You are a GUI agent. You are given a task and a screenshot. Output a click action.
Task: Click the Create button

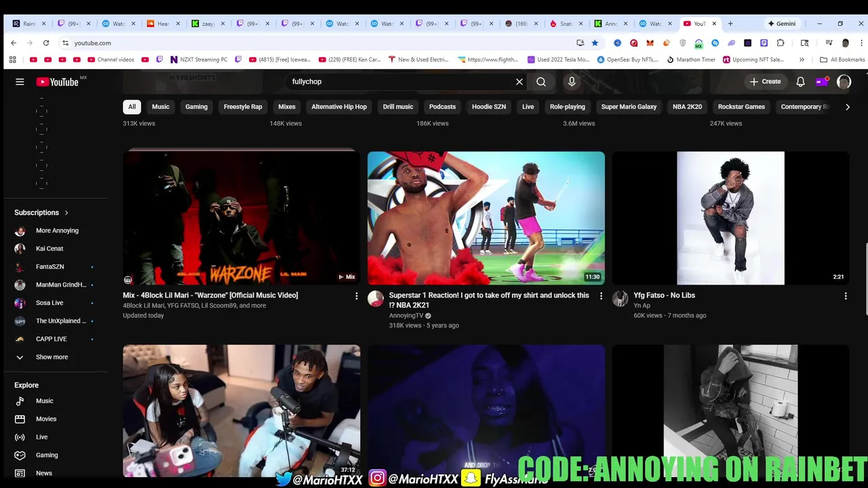[x=765, y=81]
